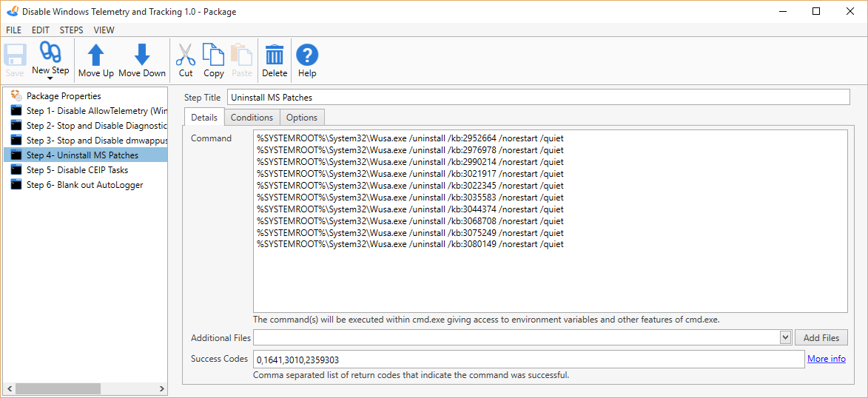Click the Step 1 command icon
The width and height of the screenshot is (868, 398).
coord(16,111)
